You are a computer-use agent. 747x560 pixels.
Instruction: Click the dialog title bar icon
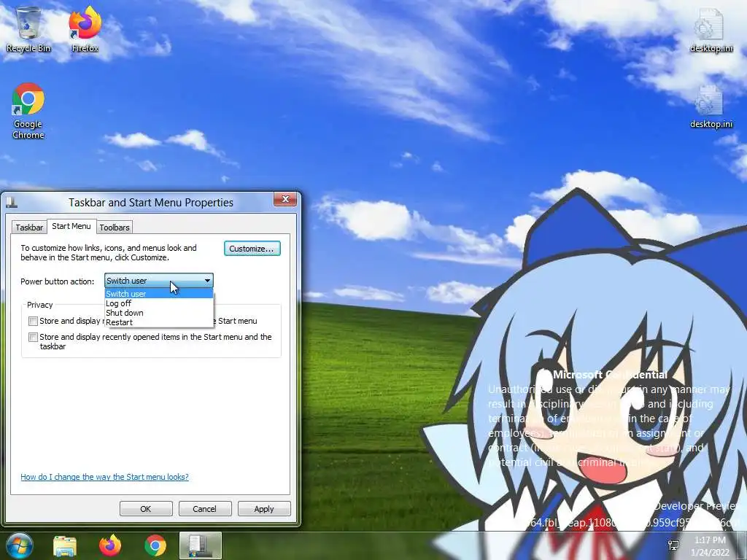pyautogui.click(x=12, y=203)
